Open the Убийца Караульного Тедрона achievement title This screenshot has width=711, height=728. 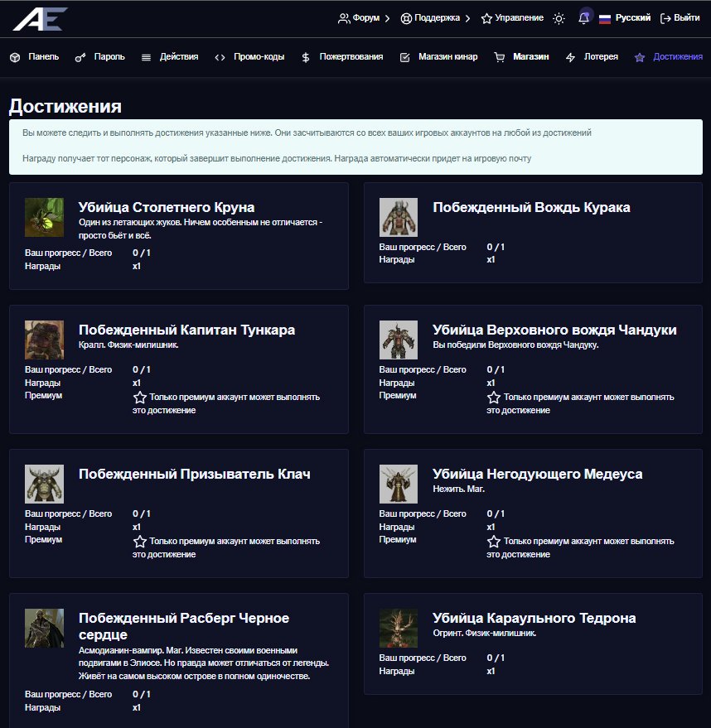(534, 618)
